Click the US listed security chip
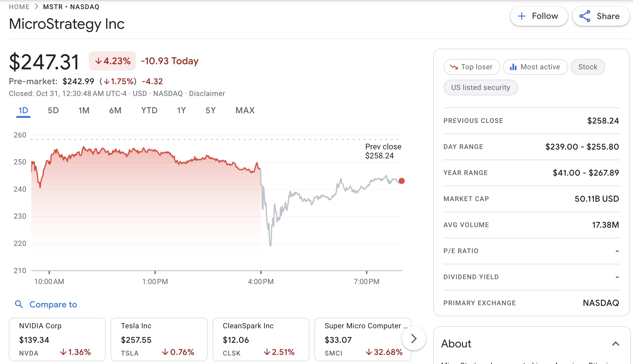The height and width of the screenshot is (364, 633). pyautogui.click(x=481, y=88)
